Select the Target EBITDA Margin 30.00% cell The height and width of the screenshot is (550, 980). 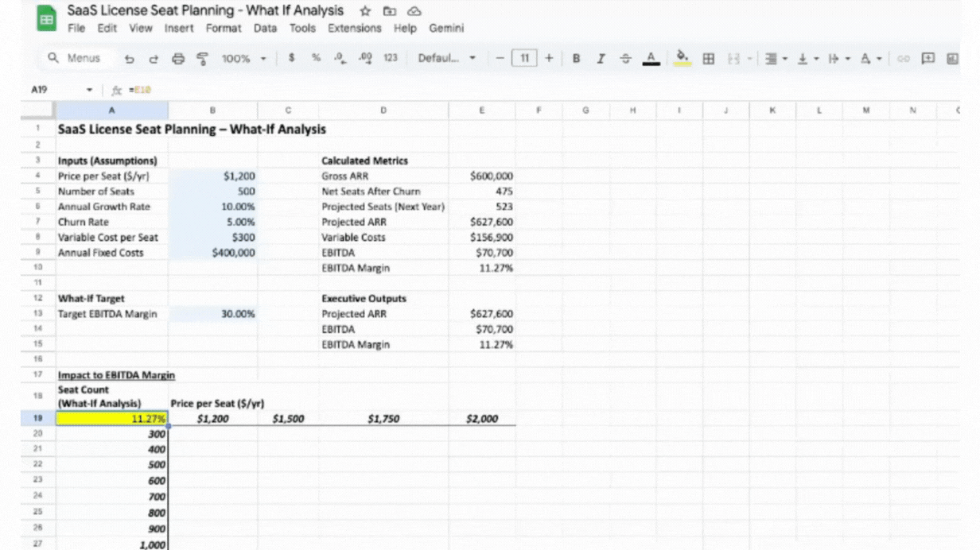click(x=212, y=314)
